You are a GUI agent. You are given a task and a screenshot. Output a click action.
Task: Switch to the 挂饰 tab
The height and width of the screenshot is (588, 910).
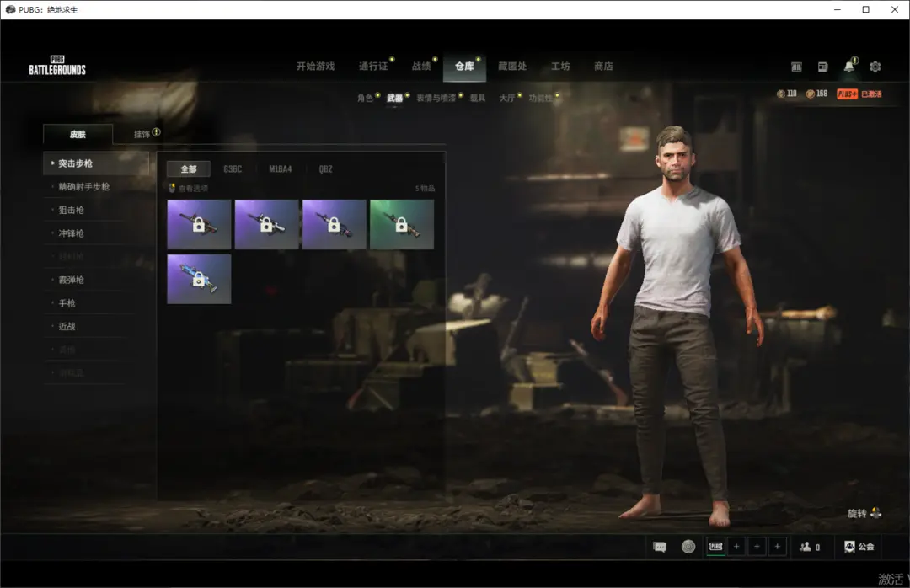click(142, 134)
